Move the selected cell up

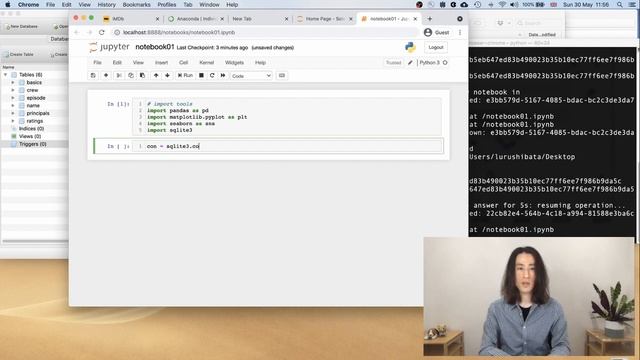156,76
